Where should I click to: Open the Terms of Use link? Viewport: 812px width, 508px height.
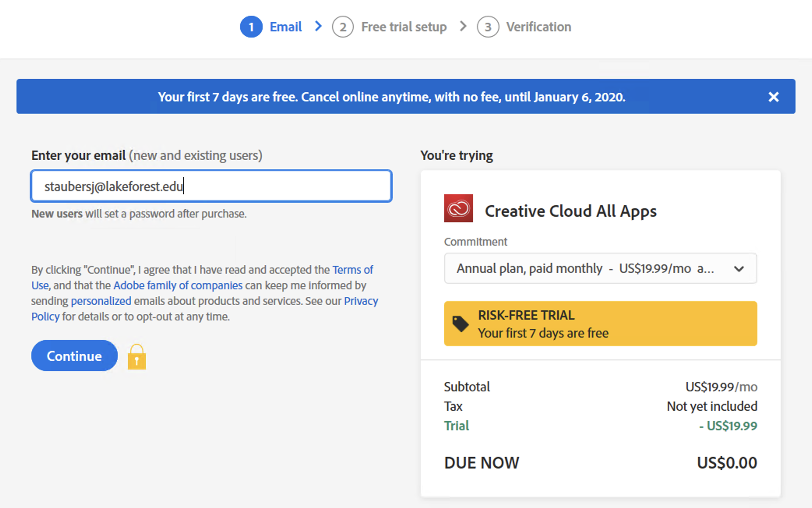pyautogui.click(x=352, y=270)
